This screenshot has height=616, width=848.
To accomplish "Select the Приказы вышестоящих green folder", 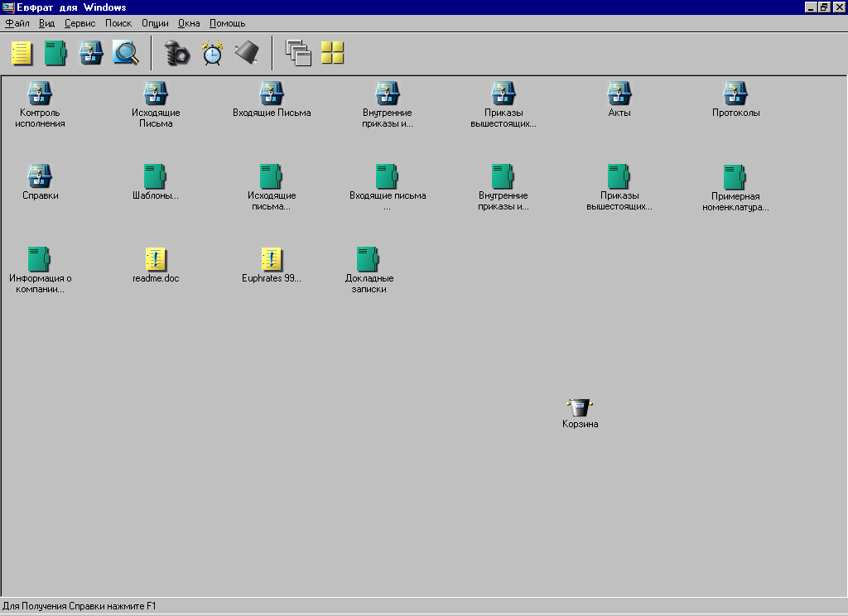I will point(619,176).
